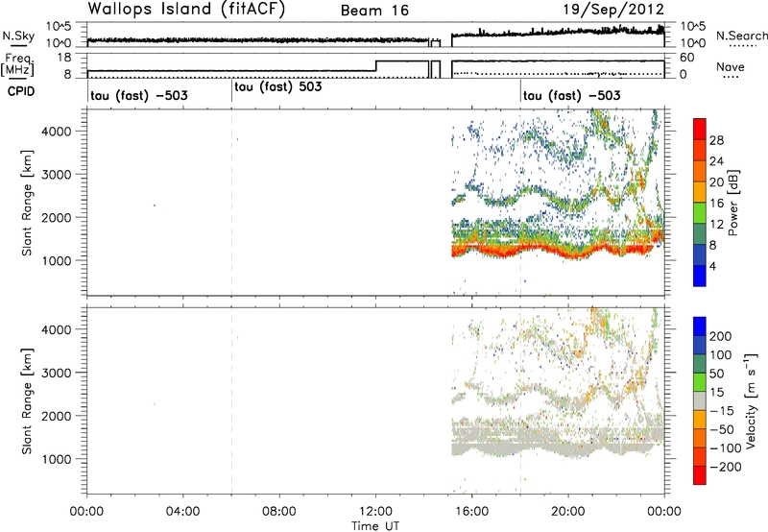Click the frequency step-up at 12:00 in Freq panel
The image size is (768, 532).
(x=375, y=66)
